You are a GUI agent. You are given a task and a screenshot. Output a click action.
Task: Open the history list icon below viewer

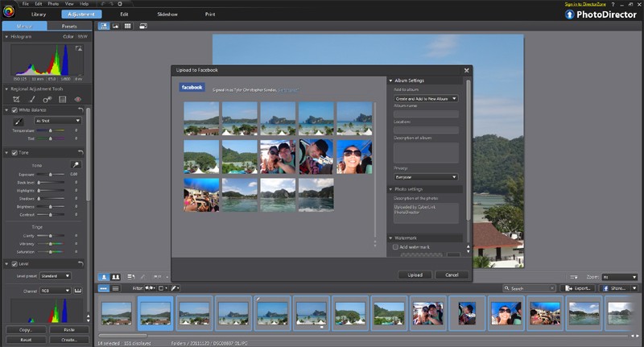tap(130, 277)
